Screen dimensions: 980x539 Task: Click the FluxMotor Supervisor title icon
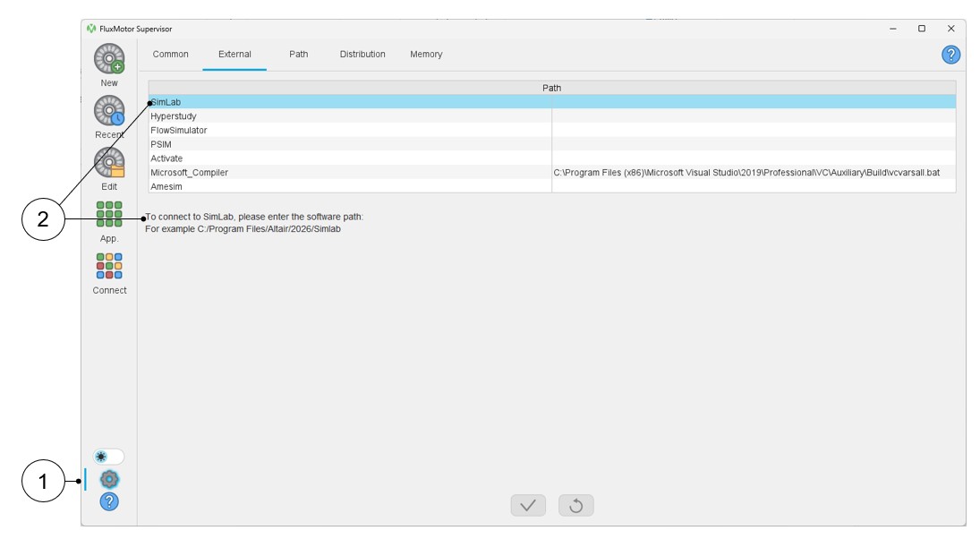(x=91, y=29)
